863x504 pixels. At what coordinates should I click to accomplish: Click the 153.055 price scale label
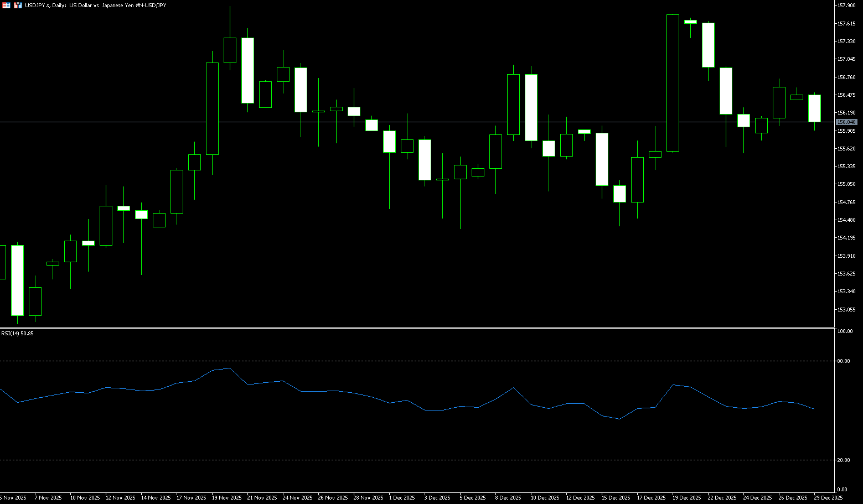pos(846,310)
